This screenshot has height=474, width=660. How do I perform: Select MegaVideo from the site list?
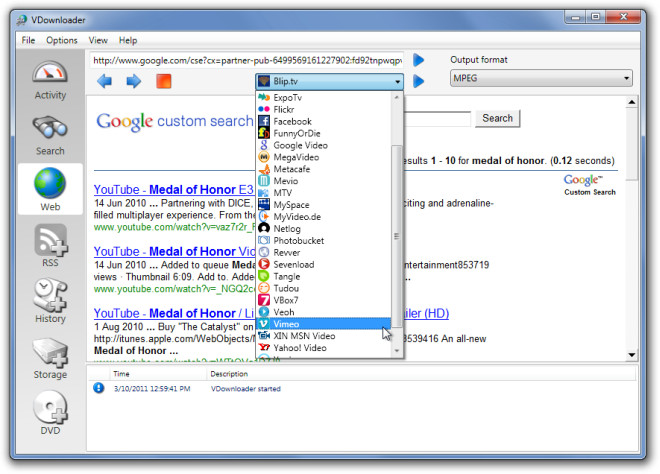pos(324,157)
